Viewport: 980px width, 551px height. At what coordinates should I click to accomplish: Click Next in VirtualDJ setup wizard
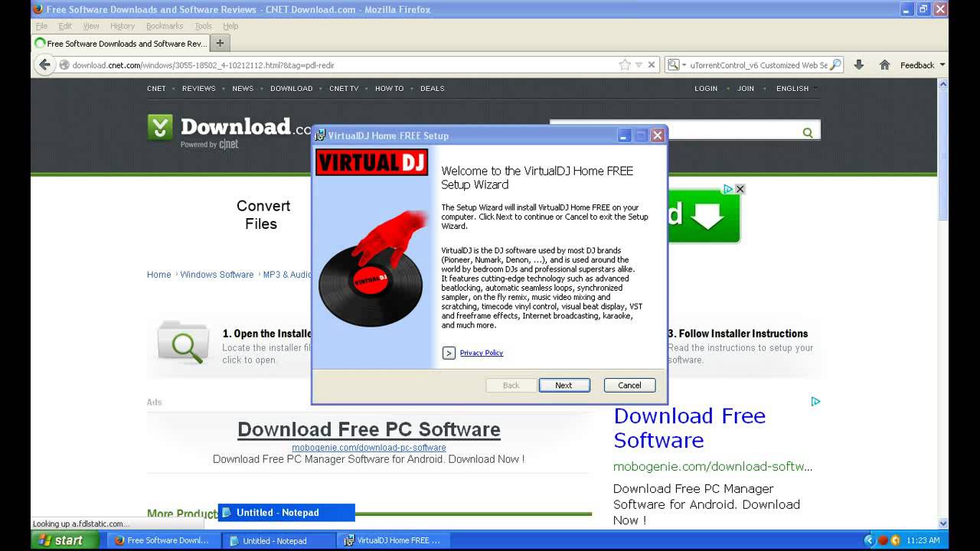(x=564, y=385)
